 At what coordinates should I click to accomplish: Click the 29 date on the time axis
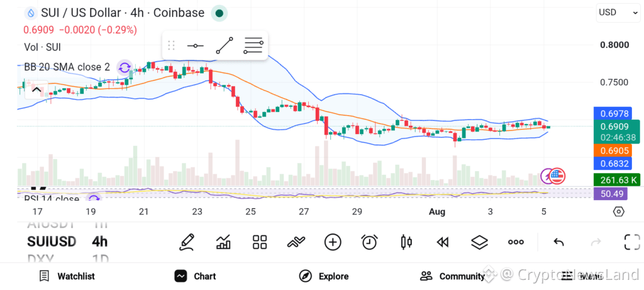pos(357,211)
